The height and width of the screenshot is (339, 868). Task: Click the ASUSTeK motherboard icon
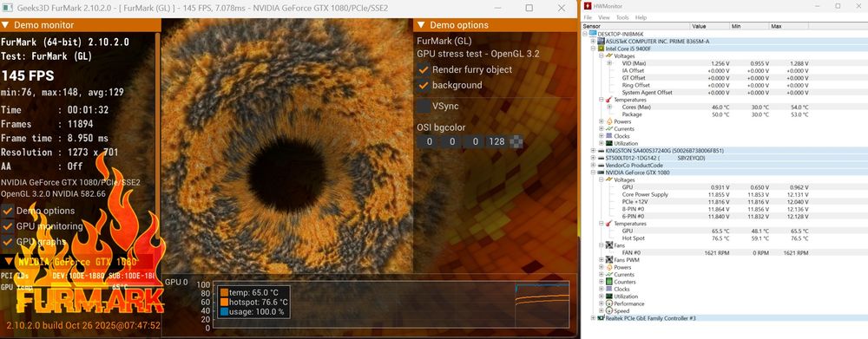602,41
